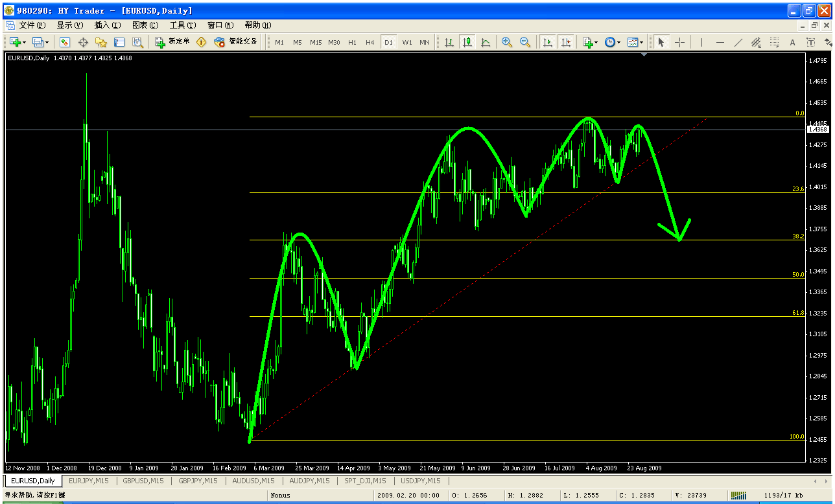Open the Profiles toolbar icon
835x504 pixels.
[x=38, y=42]
